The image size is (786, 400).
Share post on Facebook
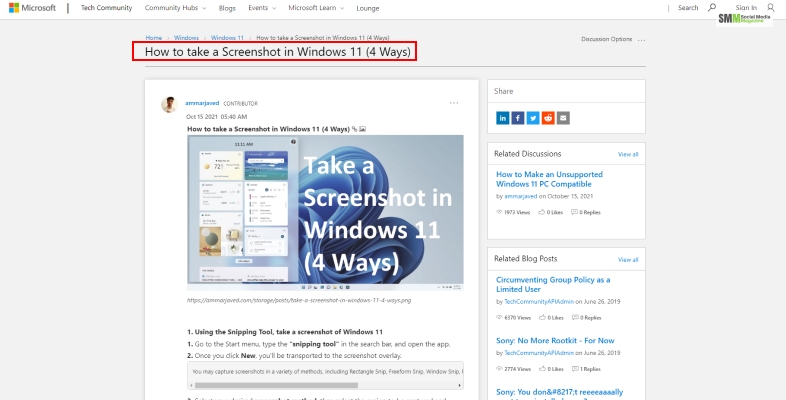coord(518,118)
